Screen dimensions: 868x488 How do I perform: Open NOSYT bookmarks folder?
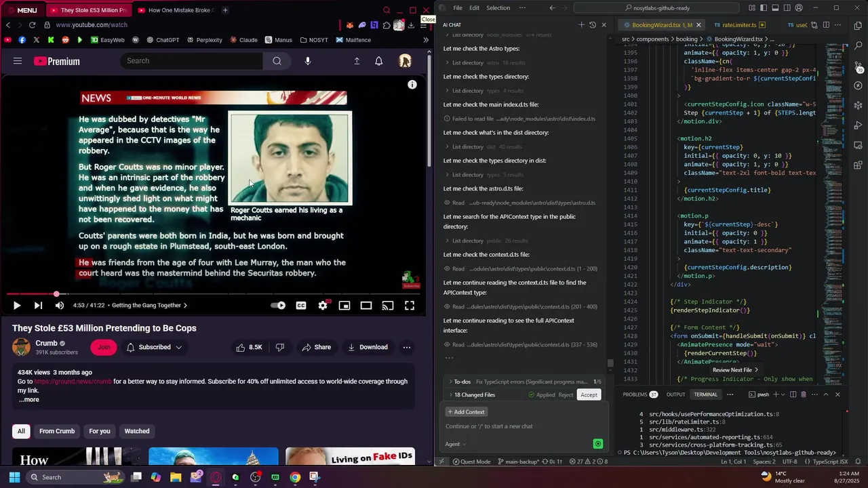coord(314,40)
